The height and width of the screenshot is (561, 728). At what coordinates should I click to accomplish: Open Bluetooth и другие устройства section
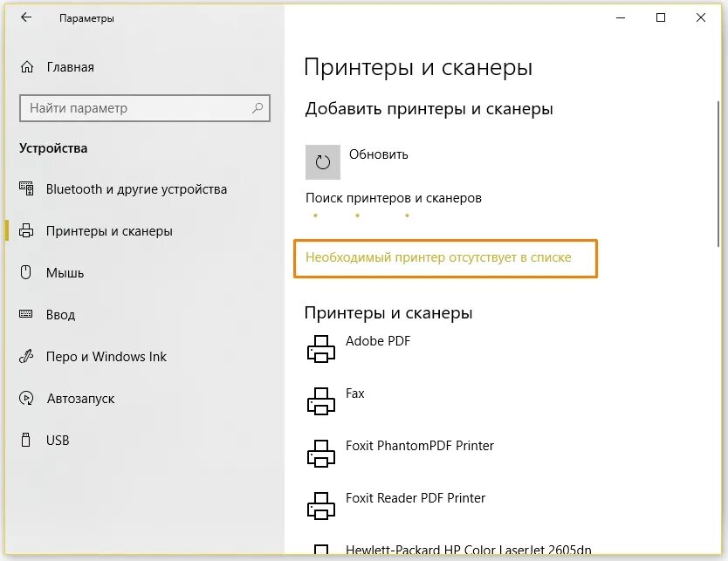click(x=136, y=189)
